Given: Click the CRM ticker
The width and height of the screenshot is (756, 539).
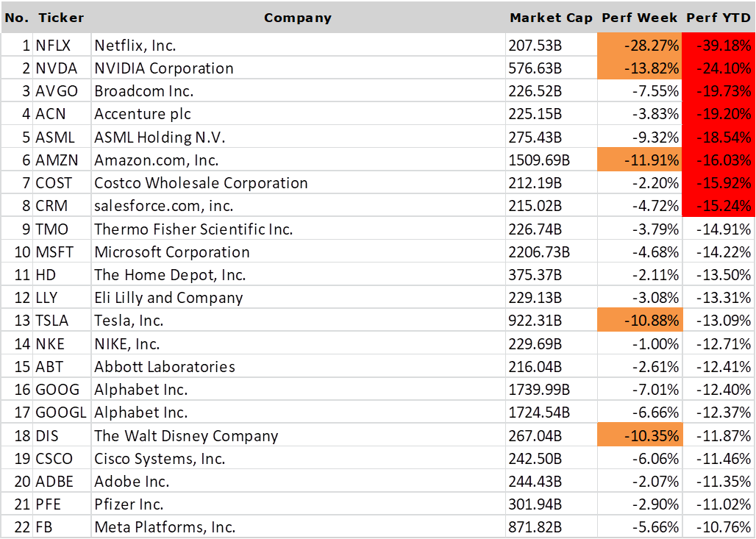Looking at the screenshot, I should coord(51,206).
